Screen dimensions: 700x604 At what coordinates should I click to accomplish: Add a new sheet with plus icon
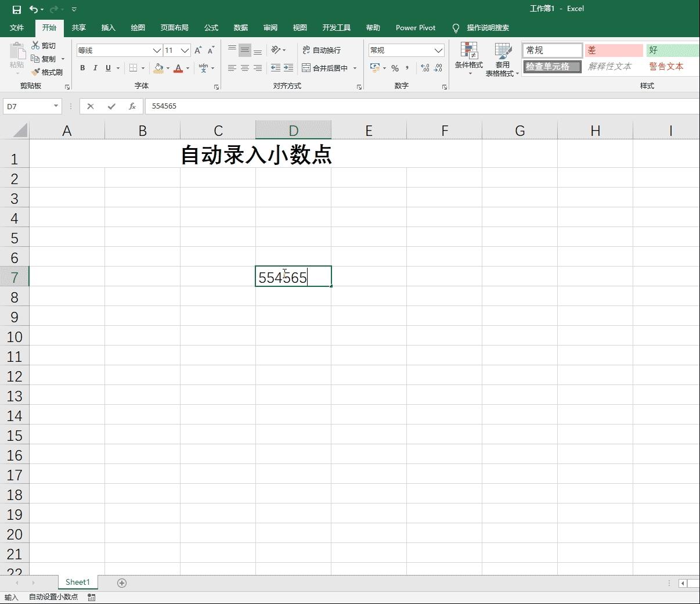pyautogui.click(x=122, y=583)
